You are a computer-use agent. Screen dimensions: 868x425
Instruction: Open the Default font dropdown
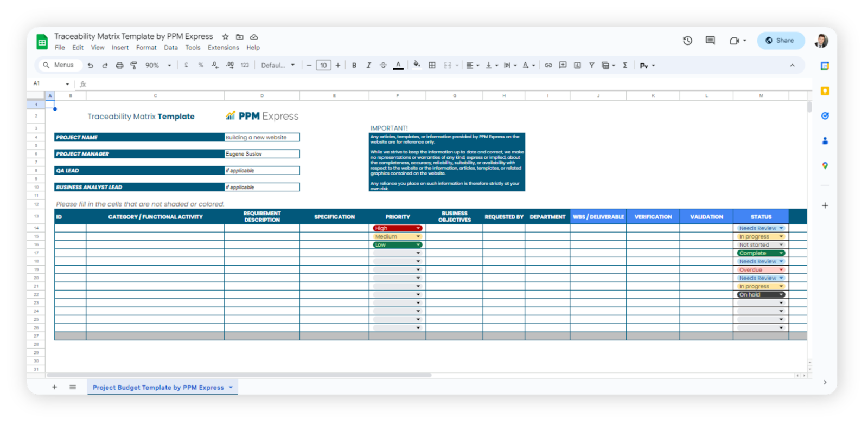coord(278,65)
